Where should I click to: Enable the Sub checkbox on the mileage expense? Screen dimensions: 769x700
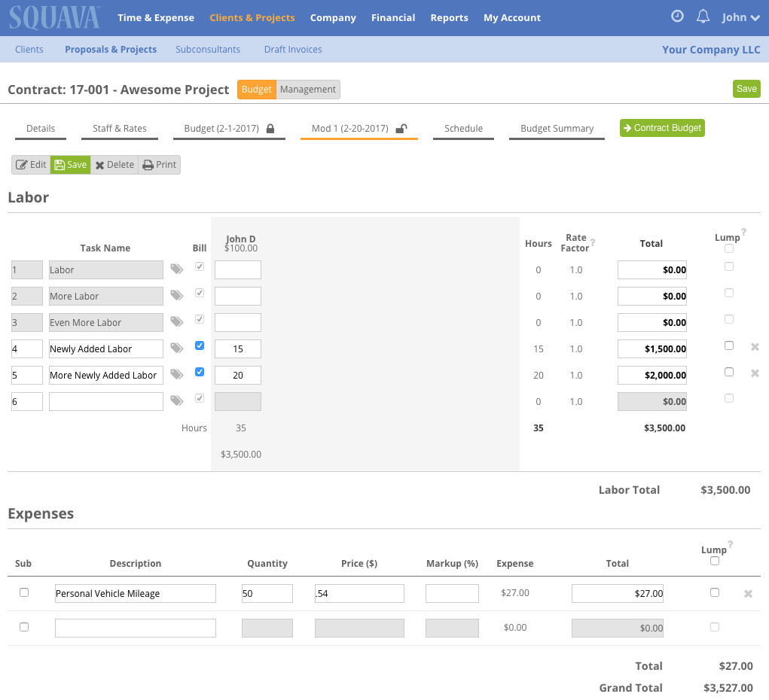point(23,592)
